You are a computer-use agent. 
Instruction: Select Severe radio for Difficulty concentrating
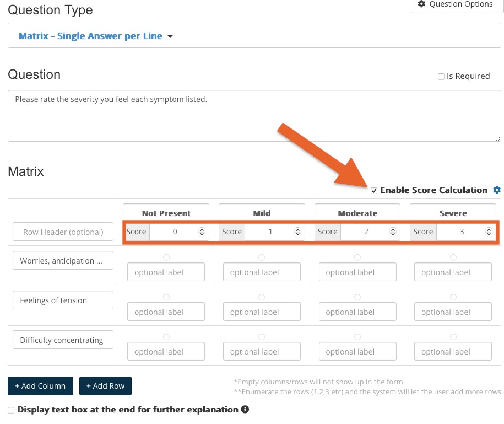pyautogui.click(x=453, y=336)
